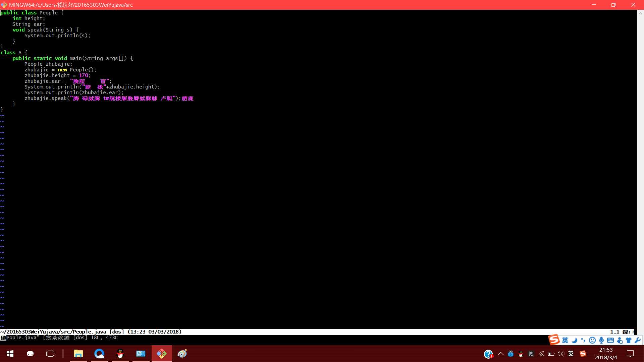Click the '+zhubajie.height);' println line
The height and width of the screenshot is (362, 644).
point(92,87)
